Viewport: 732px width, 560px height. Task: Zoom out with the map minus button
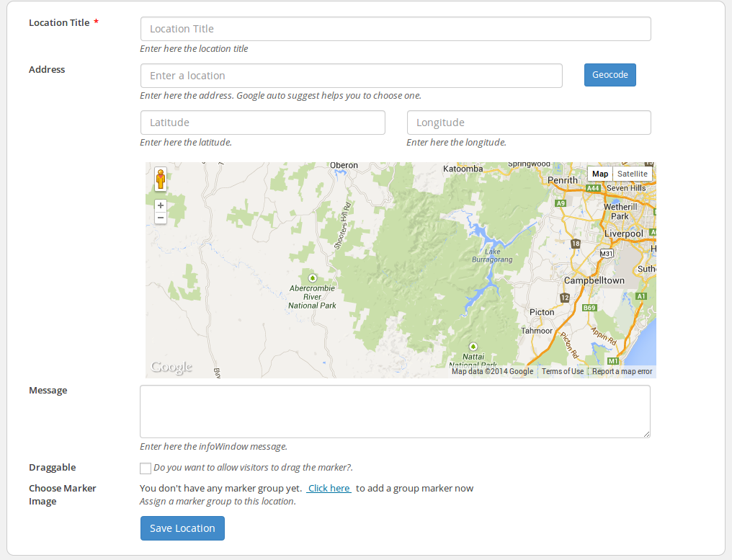[x=161, y=218]
